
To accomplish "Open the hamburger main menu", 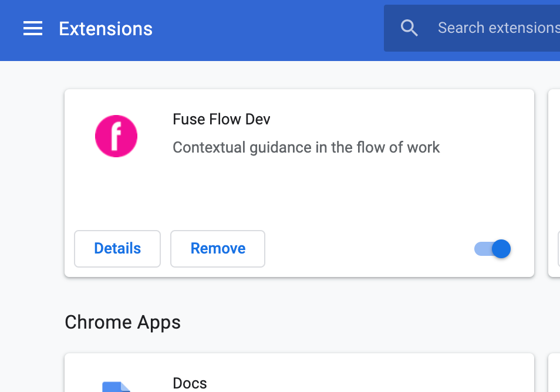I will pos(33,28).
